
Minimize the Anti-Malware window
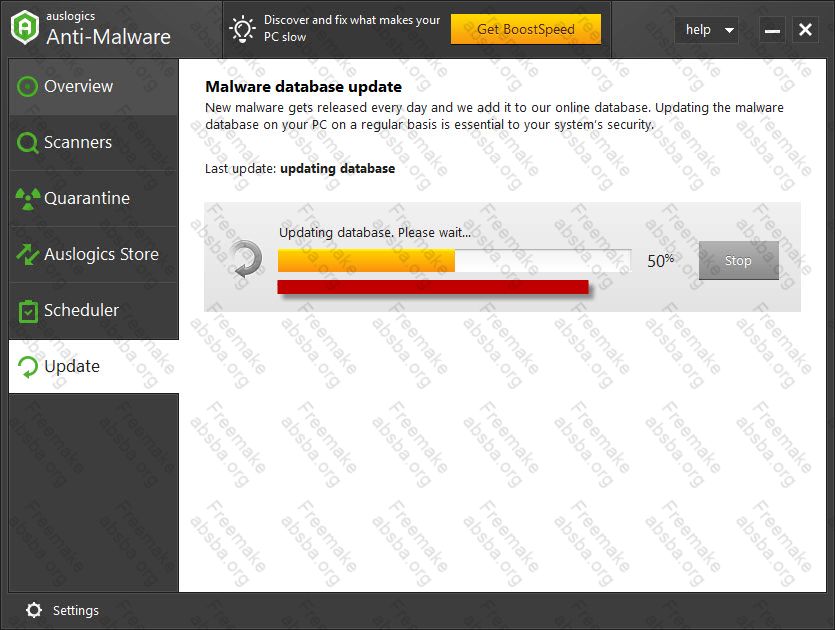772,30
